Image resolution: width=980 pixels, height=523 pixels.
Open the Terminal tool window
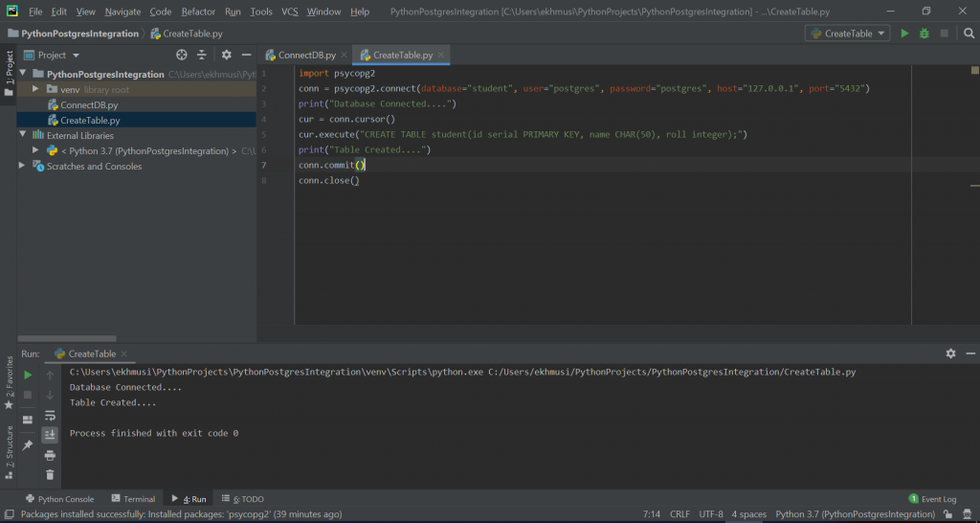[x=133, y=499]
